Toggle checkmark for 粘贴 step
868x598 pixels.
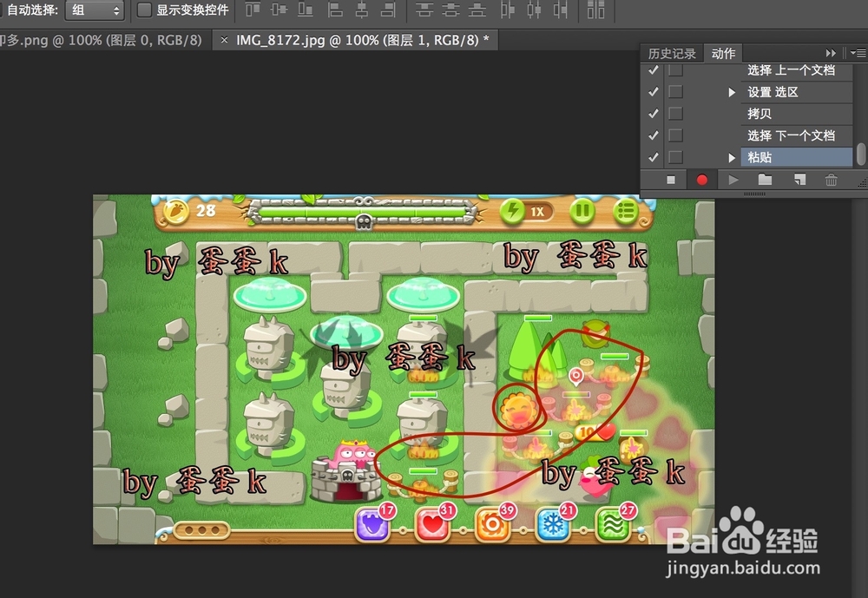[x=654, y=157]
